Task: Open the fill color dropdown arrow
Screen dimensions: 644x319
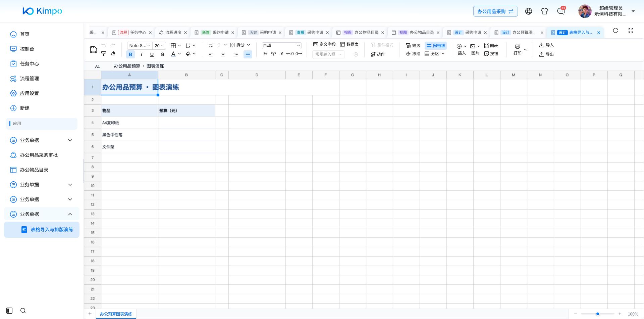Action: 194,54
